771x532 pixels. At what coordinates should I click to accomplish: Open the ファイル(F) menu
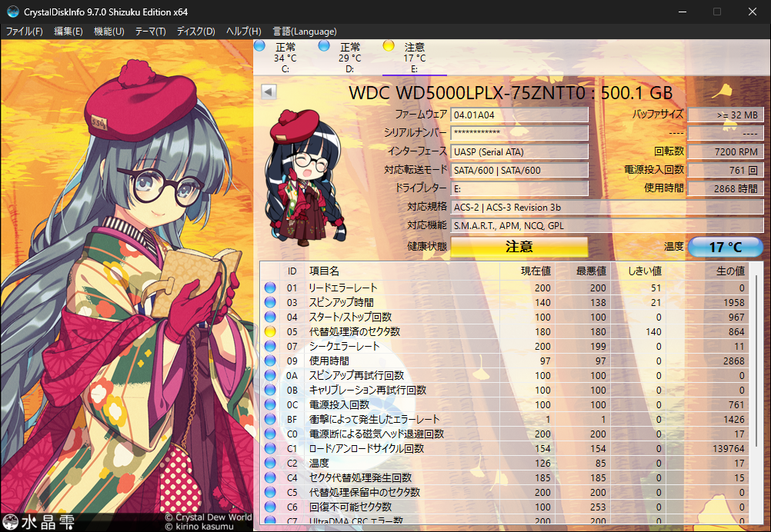pyautogui.click(x=25, y=32)
